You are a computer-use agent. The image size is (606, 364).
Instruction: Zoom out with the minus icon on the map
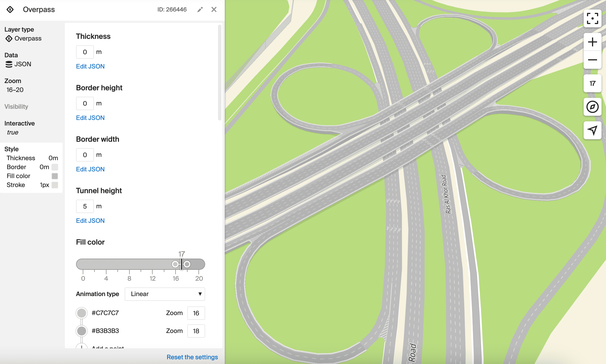click(592, 60)
